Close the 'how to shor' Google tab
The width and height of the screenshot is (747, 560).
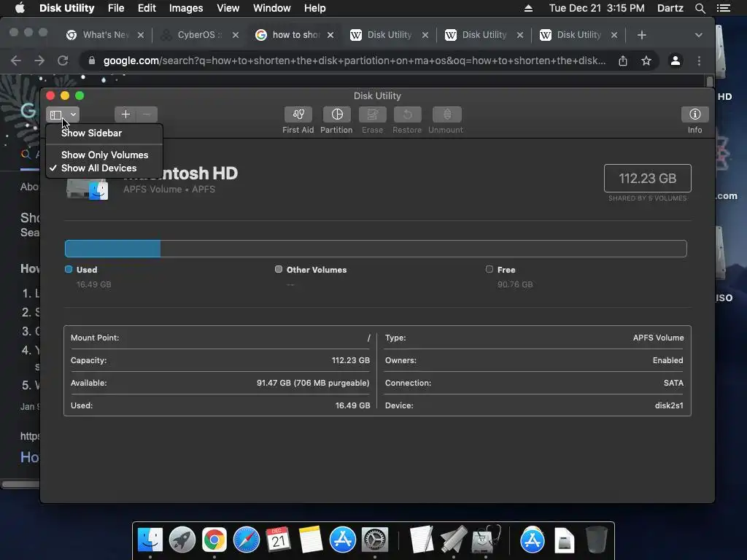point(330,35)
